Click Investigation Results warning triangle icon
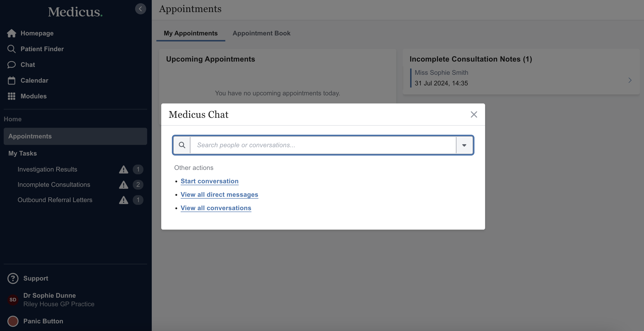 (x=124, y=169)
